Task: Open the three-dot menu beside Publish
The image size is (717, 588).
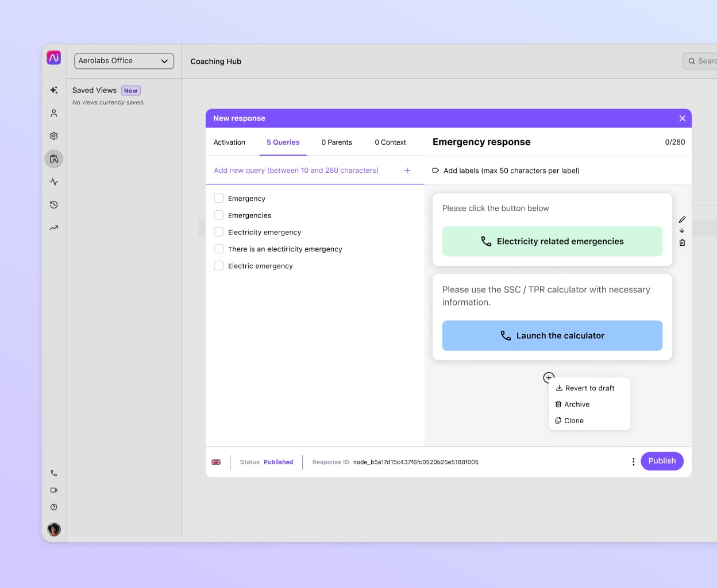Action: (x=633, y=461)
